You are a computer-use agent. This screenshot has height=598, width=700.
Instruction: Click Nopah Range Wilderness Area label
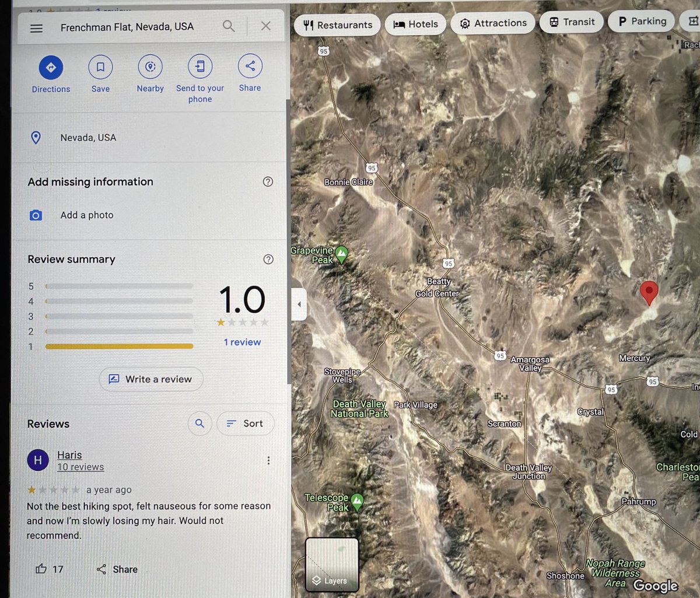615,573
